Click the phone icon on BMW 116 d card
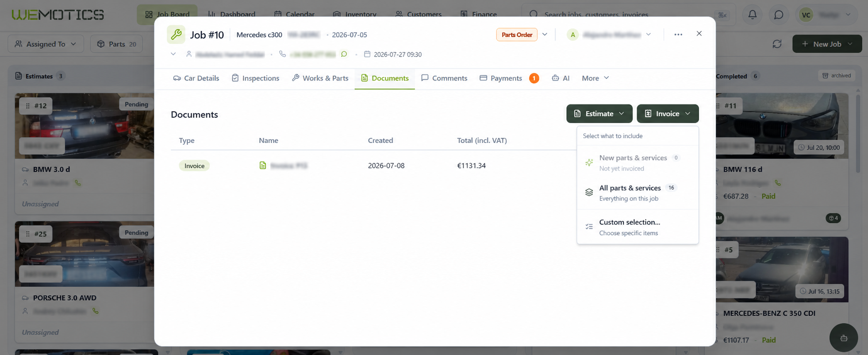Viewport: 868px width, 355px height. [x=778, y=183]
